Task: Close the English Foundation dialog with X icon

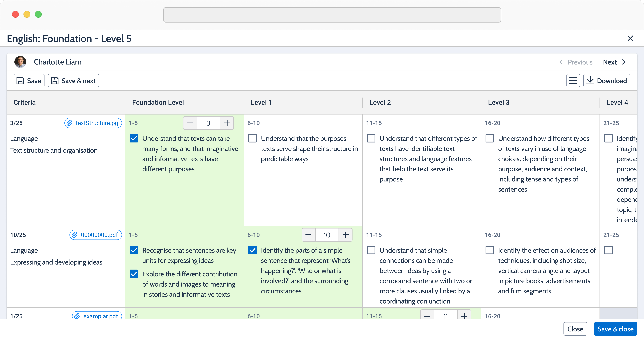Action: [x=630, y=38]
